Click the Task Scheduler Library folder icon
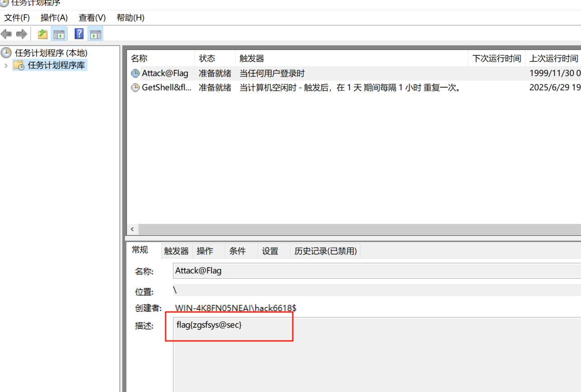 (19, 65)
